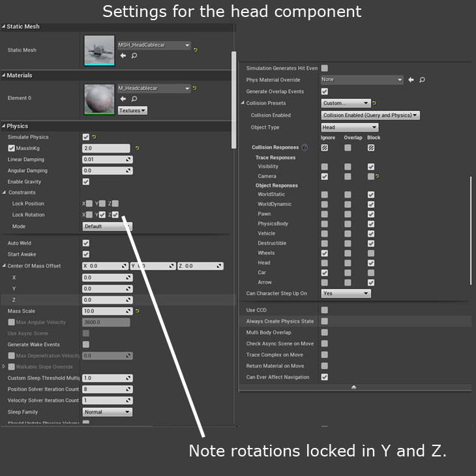The width and height of the screenshot is (476, 476).
Task: Collapse the Materials section header
Action: pos(19,75)
